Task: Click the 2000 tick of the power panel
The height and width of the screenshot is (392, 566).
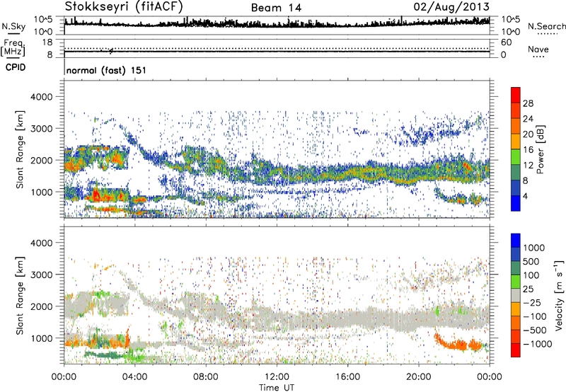Action: [41, 160]
